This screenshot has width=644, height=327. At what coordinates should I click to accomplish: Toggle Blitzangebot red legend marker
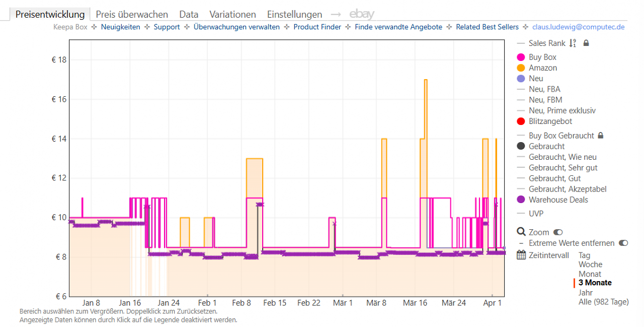click(521, 121)
